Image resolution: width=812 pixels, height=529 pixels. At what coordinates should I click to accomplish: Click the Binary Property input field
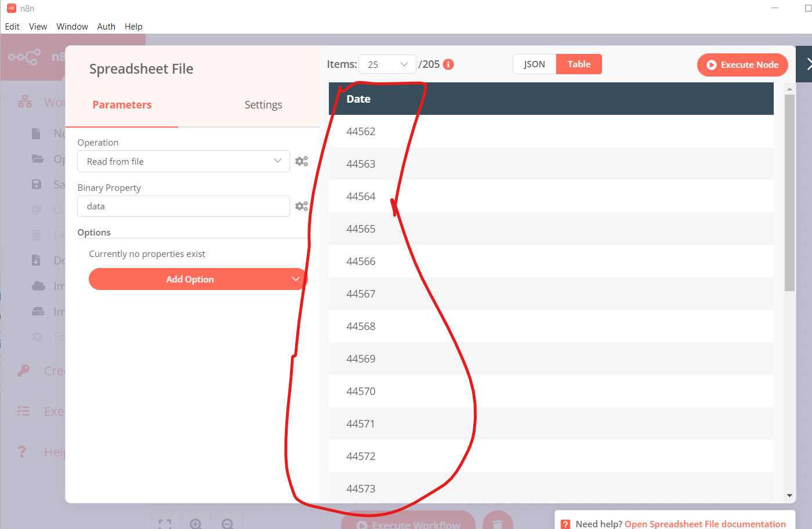point(183,206)
